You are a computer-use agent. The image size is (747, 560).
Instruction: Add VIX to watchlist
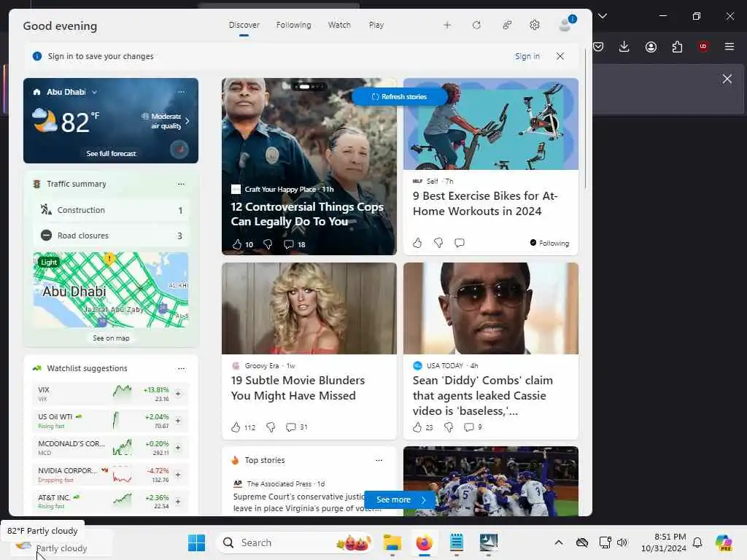pos(178,394)
